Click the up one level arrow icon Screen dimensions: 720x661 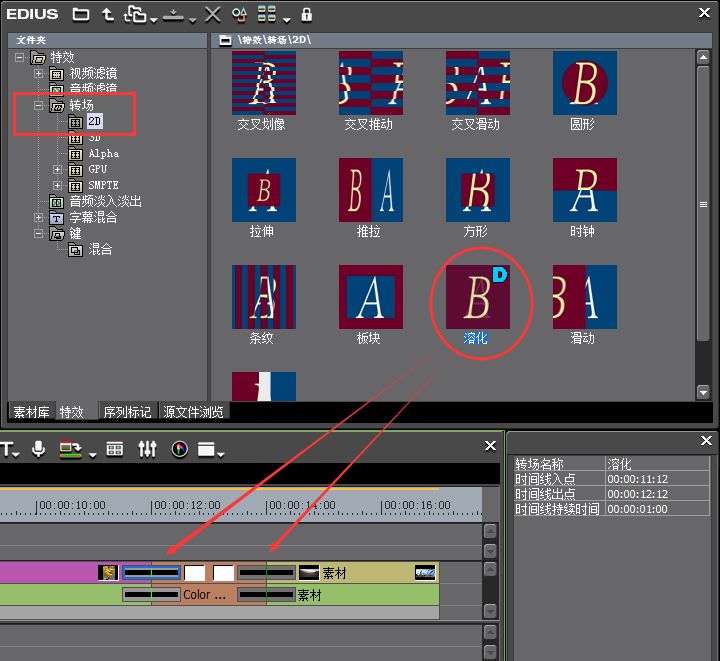coord(107,15)
